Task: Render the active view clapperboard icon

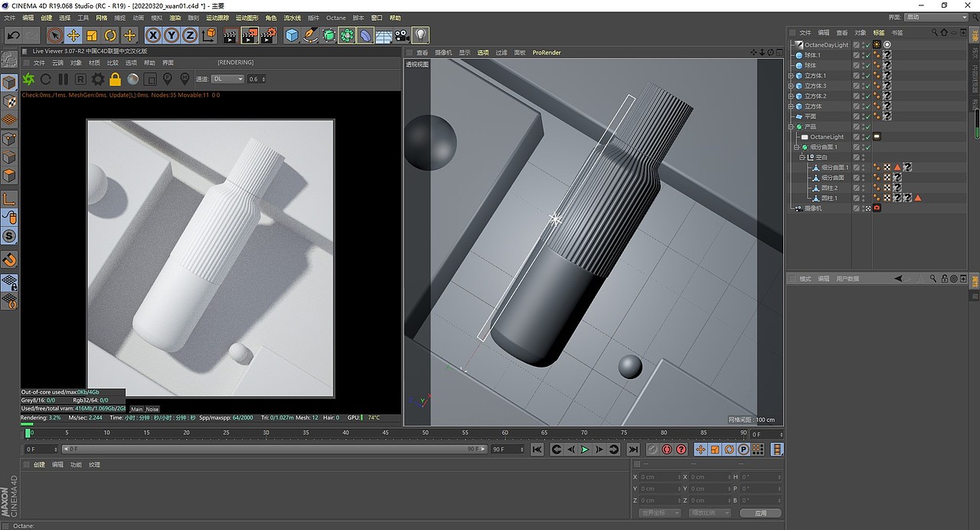Action: [230, 35]
